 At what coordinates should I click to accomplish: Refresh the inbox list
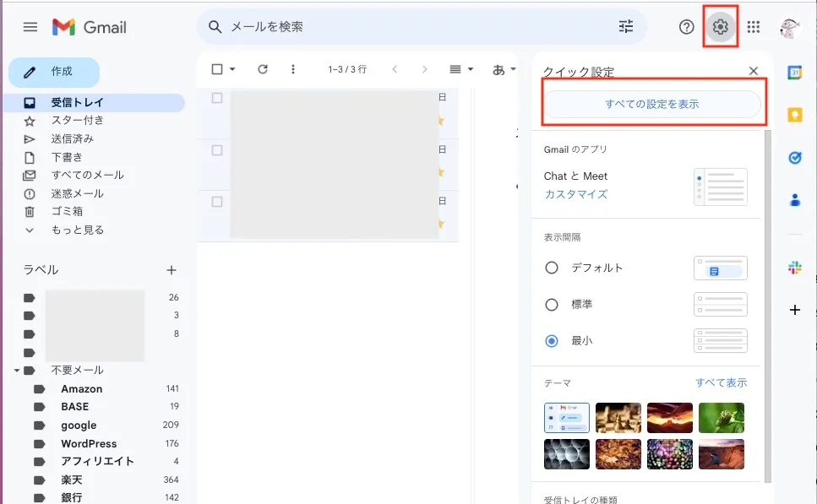click(263, 69)
